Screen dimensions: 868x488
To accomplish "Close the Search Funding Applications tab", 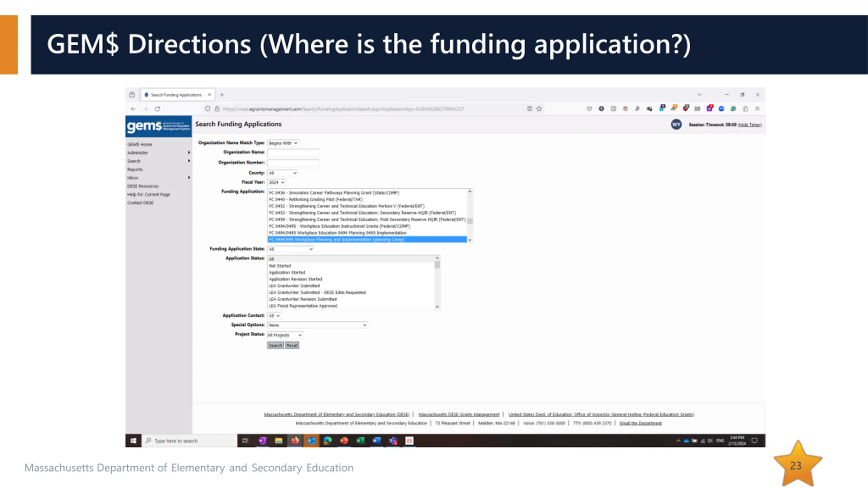I will tap(210, 95).
